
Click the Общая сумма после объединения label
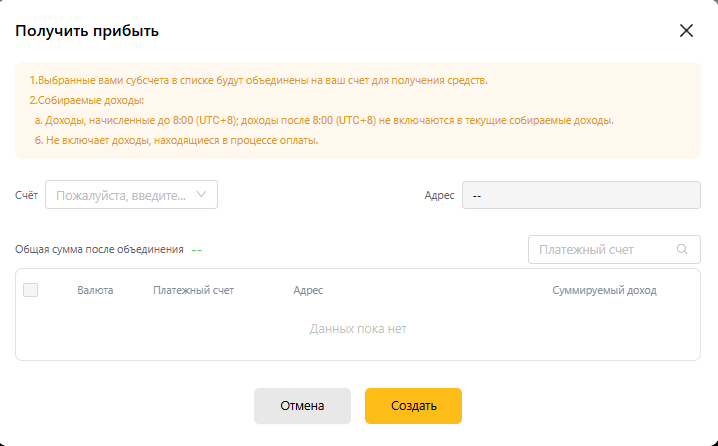tap(100, 250)
